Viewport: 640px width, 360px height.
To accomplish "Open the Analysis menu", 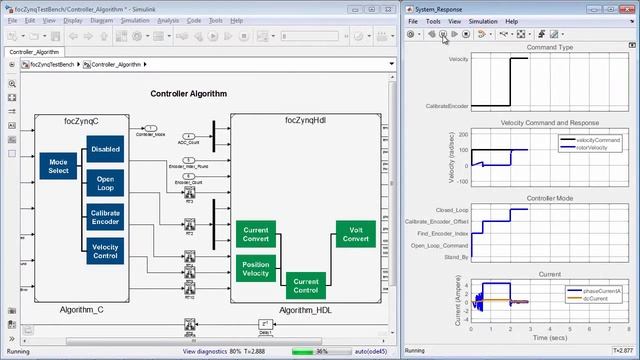I will [168, 20].
